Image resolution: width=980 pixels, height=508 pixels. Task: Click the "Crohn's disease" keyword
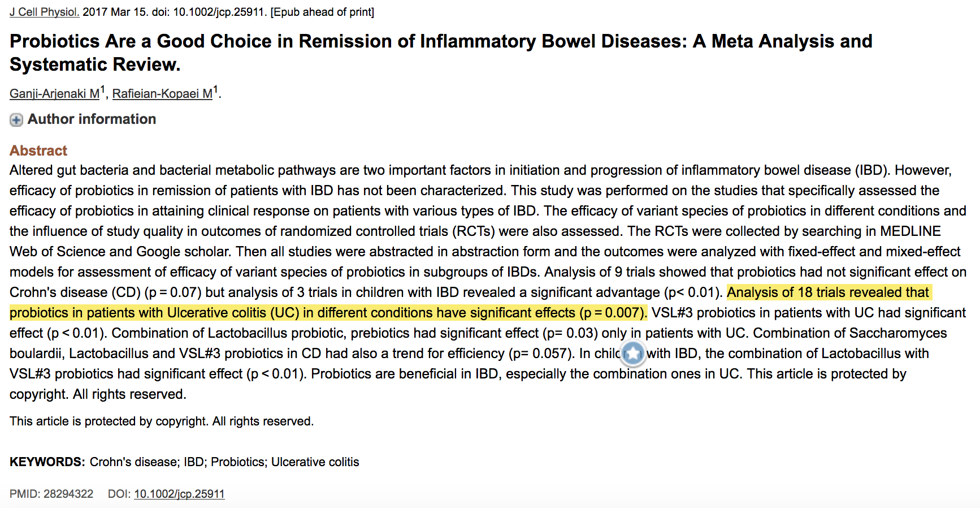coord(135,462)
